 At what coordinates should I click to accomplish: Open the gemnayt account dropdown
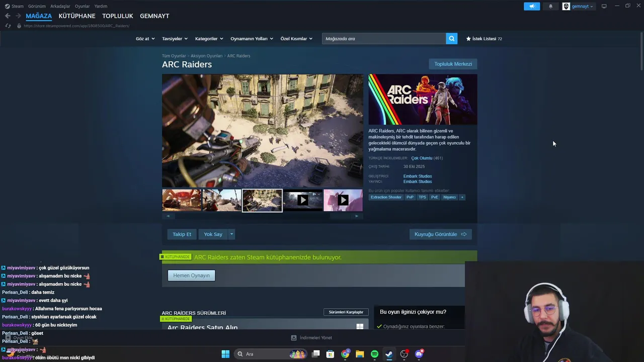[x=578, y=6]
